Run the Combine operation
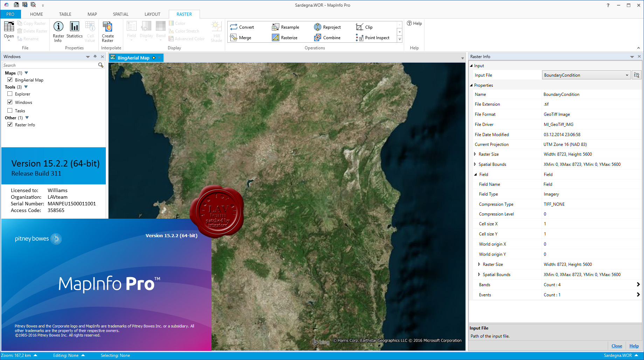Image resolution: width=644 pixels, height=360 pixels. 327,37
